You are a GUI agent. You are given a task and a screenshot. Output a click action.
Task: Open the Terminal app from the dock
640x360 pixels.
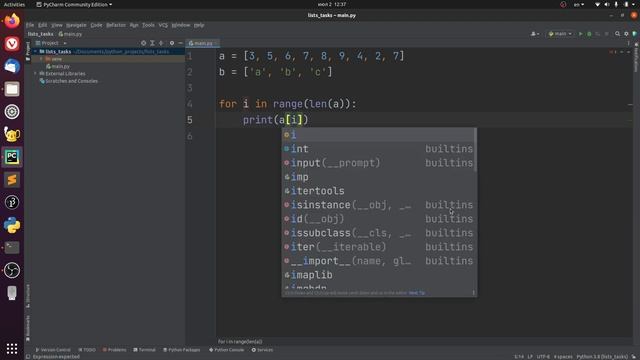point(12,248)
